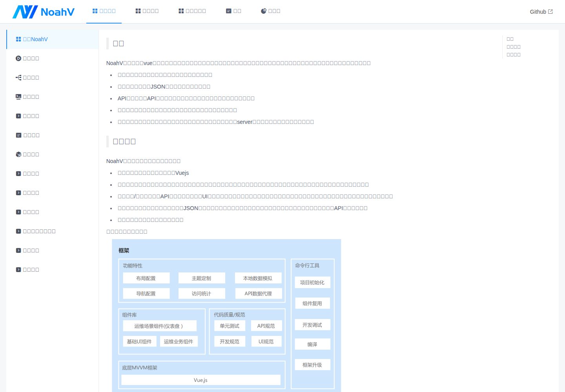Click the bullet line mentioning server
The image size is (565, 392).
point(216,122)
